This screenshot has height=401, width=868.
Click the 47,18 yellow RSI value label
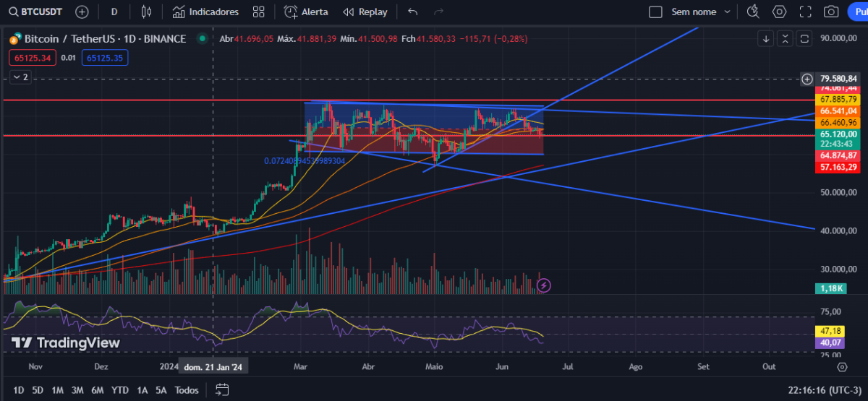pos(828,331)
